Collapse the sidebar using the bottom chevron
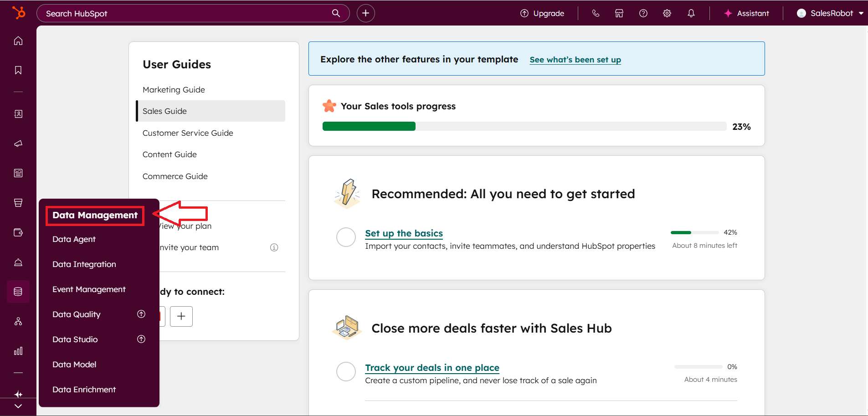The height and width of the screenshot is (416, 868). (18, 406)
